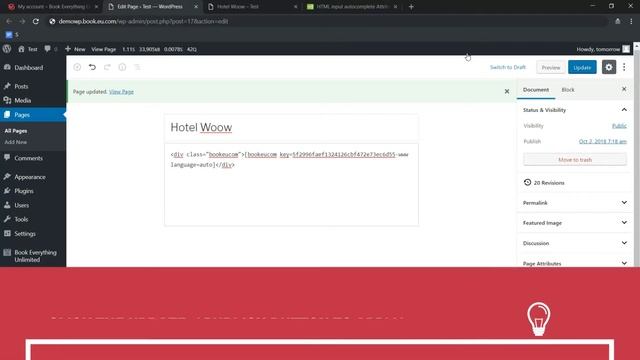Collapse the Status & Visibility section
Viewport: 640px width, 360px height.
point(575,110)
